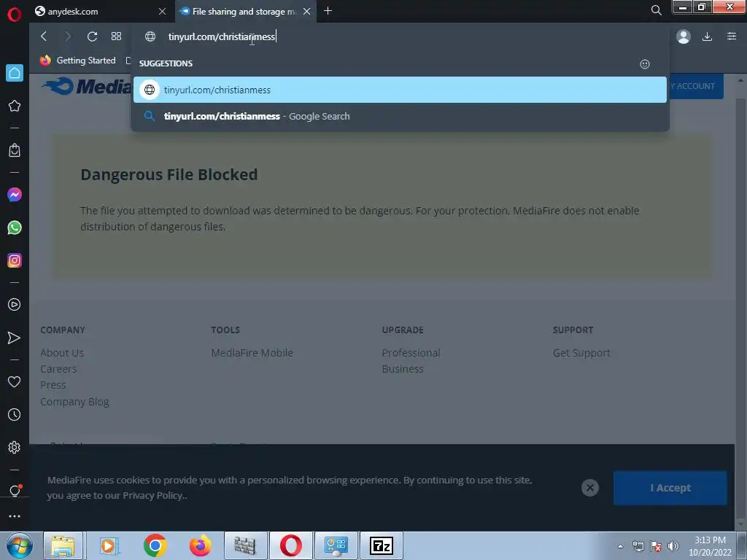The image size is (747, 560).
Task: Open 7-Zip from taskbar
Action: [382, 545]
